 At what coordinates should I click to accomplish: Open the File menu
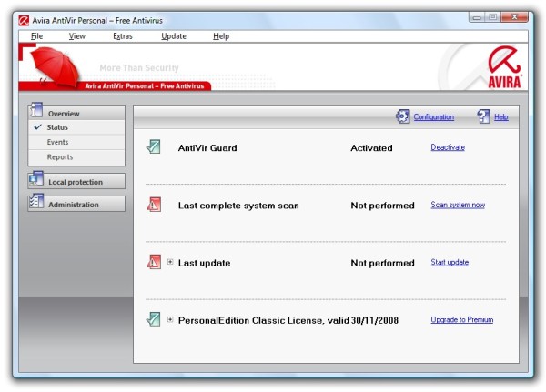tap(36, 36)
